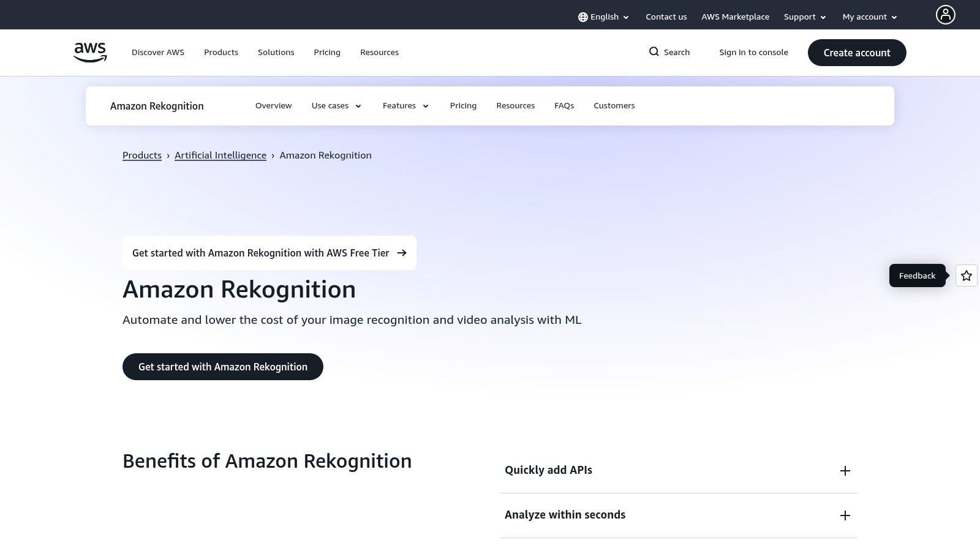Expand the Use cases dropdown
Screen dimensions: 980x551
[x=336, y=105]
